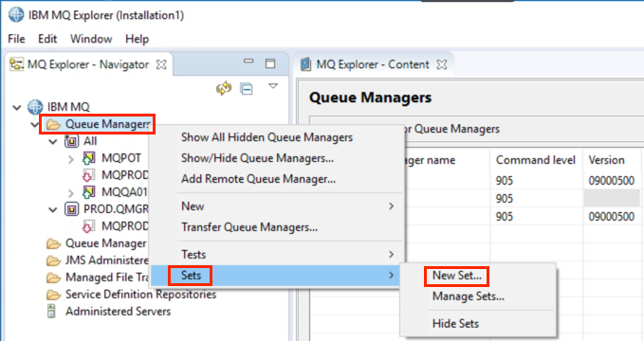The width and height of the screenshot is (644, 341).
Task: Click the MQPOT queue manager icon
Action: point(89,158)
